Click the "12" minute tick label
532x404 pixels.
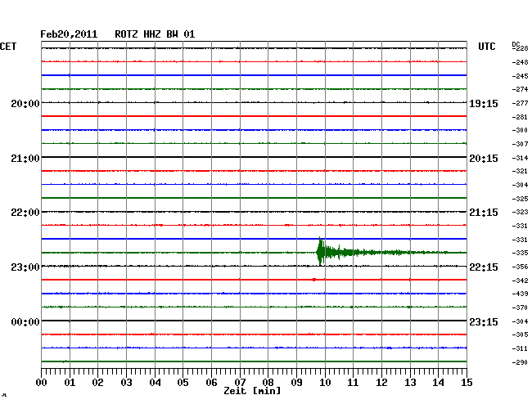(381, 383)
